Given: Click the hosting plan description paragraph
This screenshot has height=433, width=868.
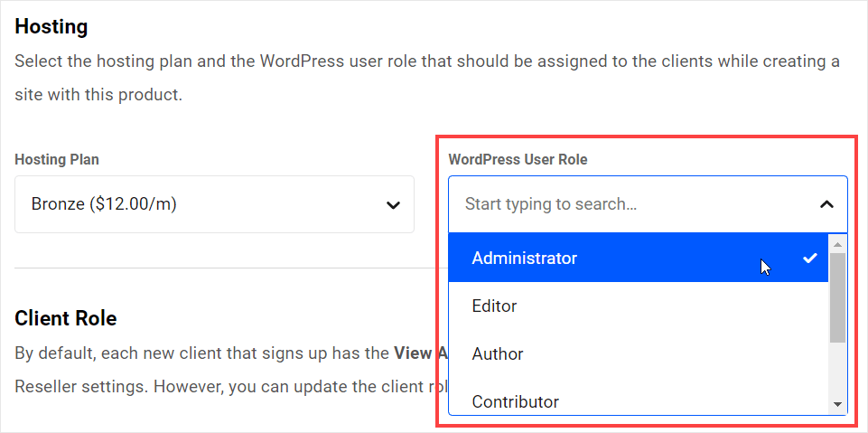Looking at the screenshot, I should 426,62.
